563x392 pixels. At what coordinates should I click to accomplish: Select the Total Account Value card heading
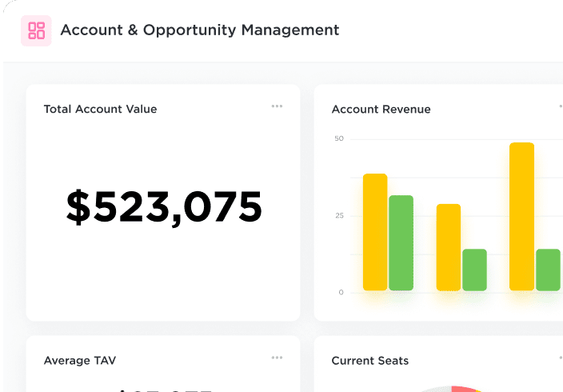click(x=100, y=109)
